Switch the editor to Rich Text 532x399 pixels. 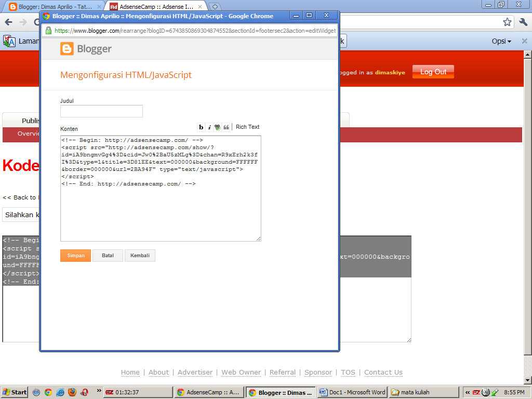click(248, 127)
